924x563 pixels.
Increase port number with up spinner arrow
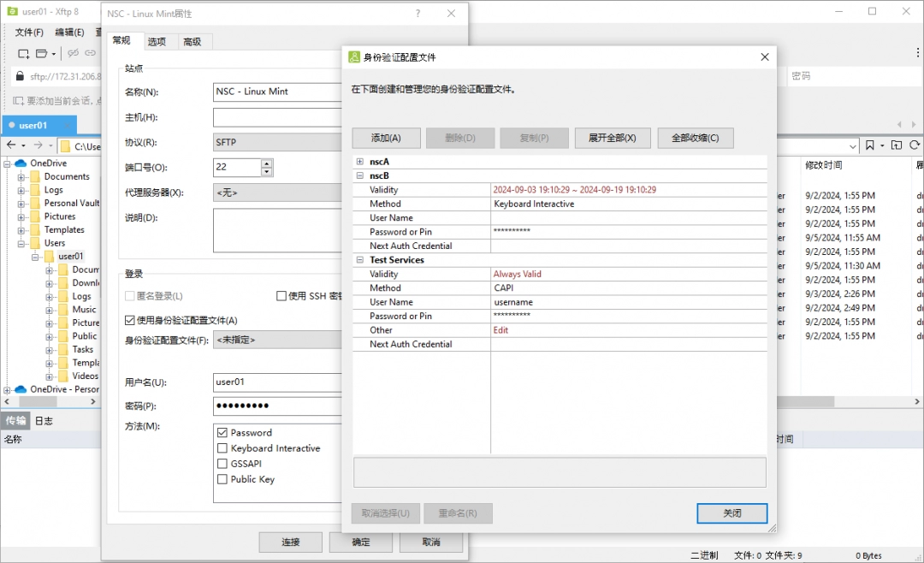click(267, 163)
